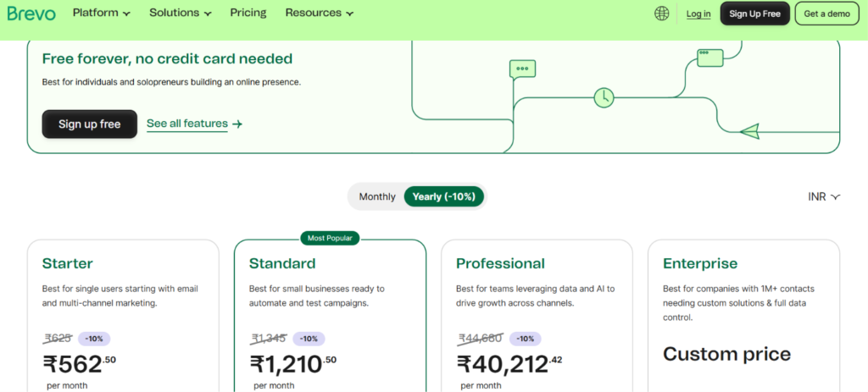The image size is (868, 392).
Task: Click the -10% badge on the Starter plan
Action: tap(94, 339)
